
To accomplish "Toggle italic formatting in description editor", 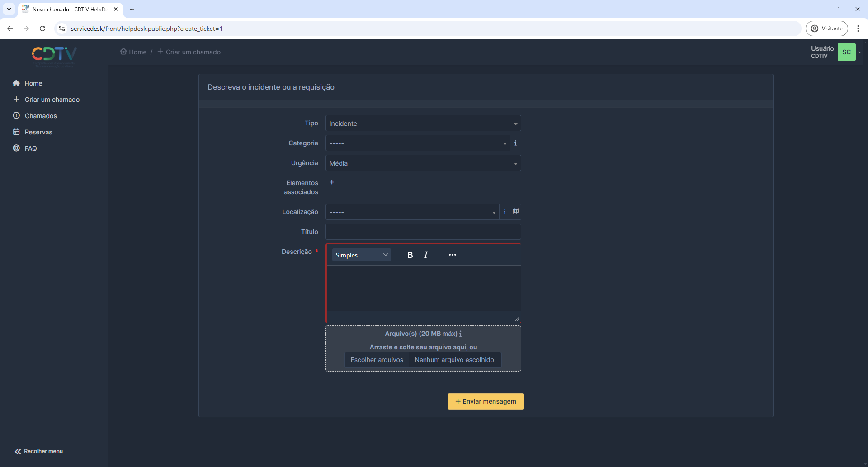I will [426, 255].
